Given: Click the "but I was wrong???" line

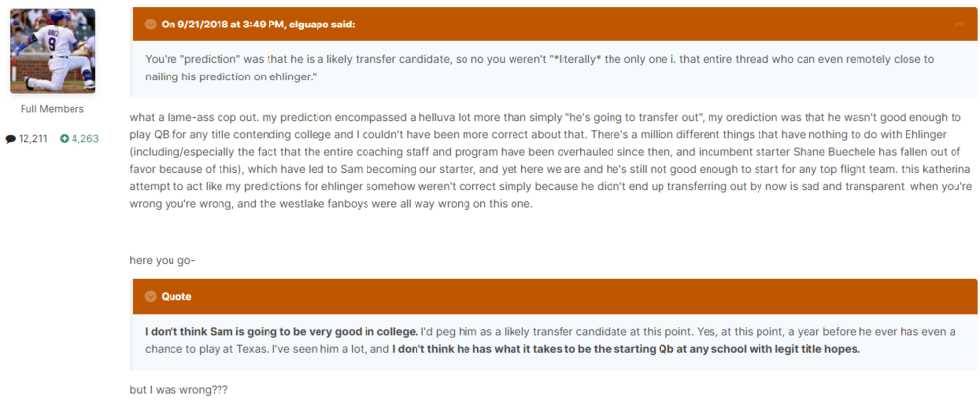Looking at the screenshot, I should click(x=179, y=389).
